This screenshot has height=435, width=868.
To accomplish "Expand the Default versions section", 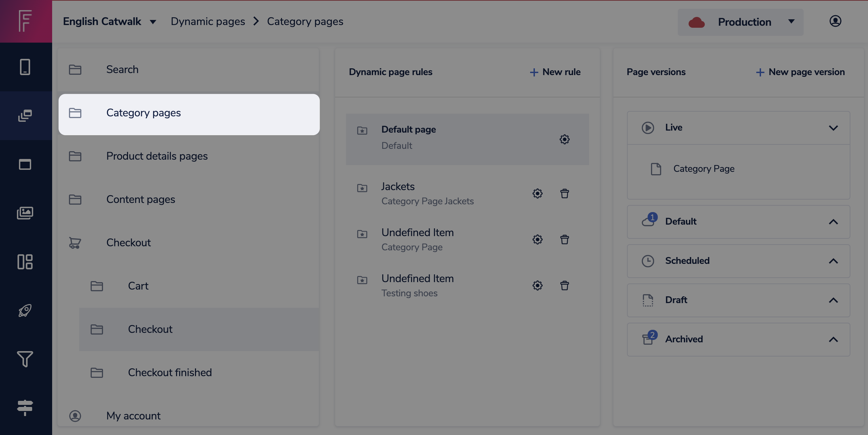I will [x=833, y=222].
